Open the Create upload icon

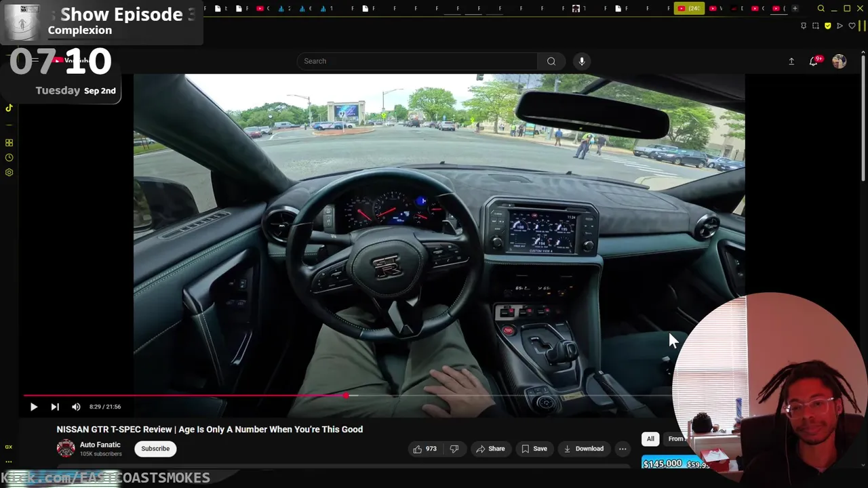click(791, 61)
